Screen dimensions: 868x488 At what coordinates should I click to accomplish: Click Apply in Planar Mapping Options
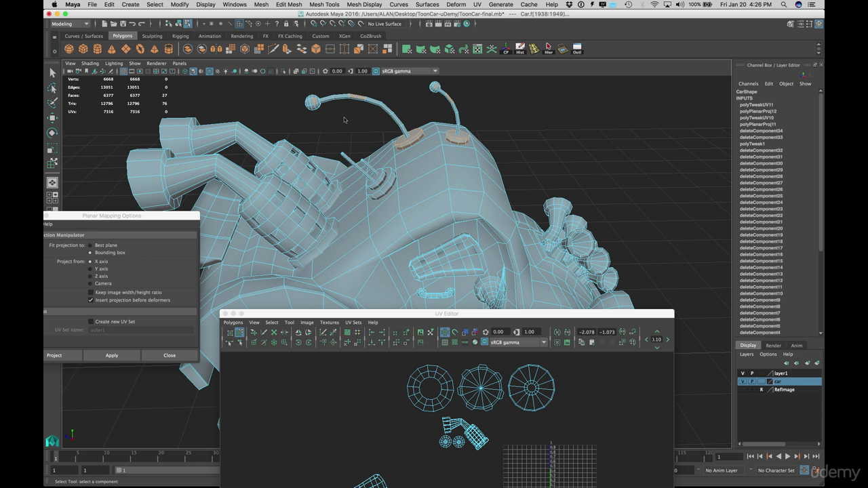click(x=112, y=355)
